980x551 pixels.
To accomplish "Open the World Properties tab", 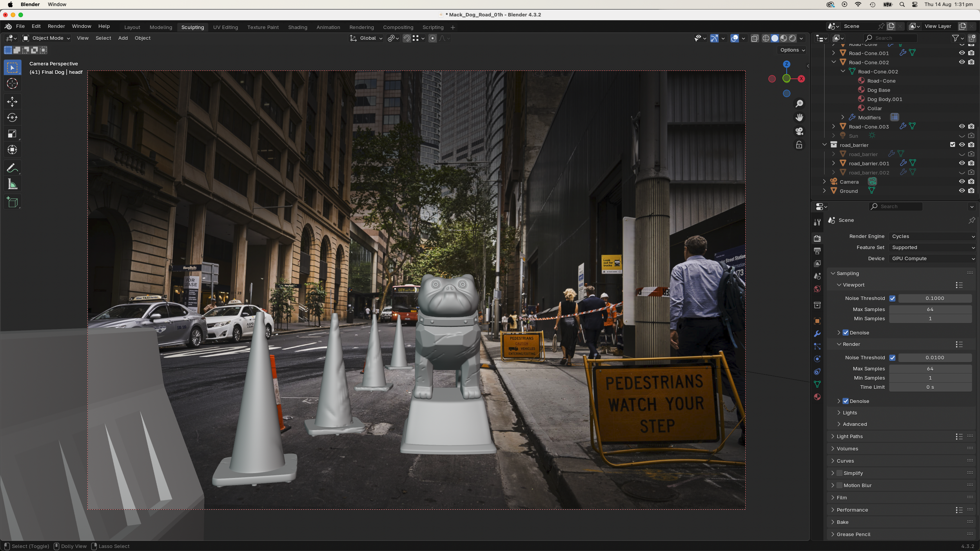I will 817,289.
